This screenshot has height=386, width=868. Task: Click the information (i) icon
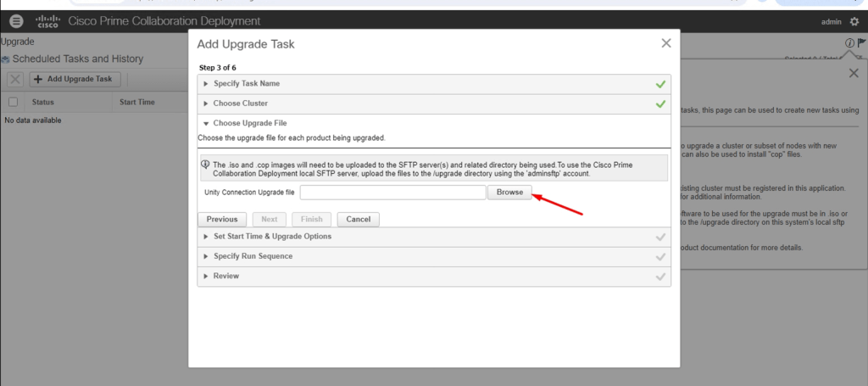click(849, 42)
